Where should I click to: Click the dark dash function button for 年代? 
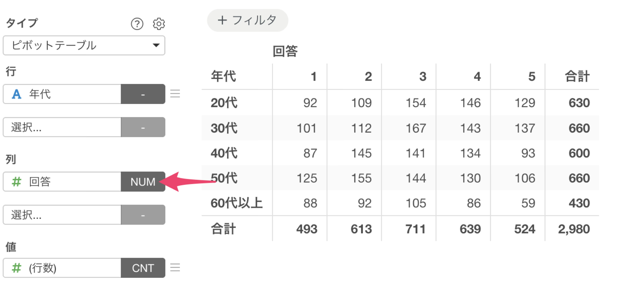pyautogui.click(x=143, y=94)
